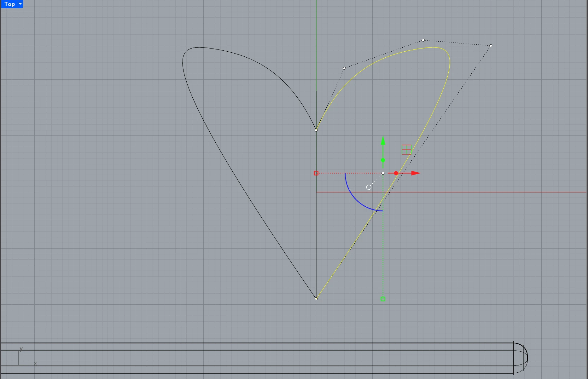Select the cusp point where both curves meet at top
Viewport: 588px width, 379px height.
[x=316, y=130]
